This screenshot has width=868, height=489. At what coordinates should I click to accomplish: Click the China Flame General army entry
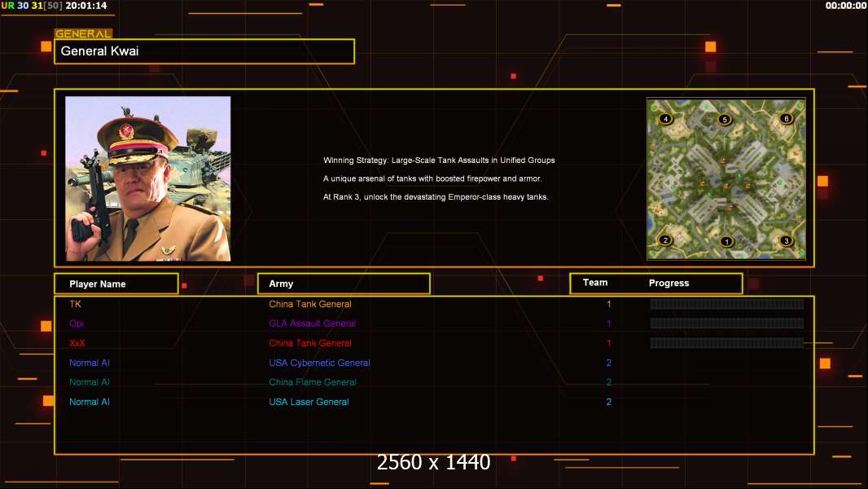pos(312,382)
